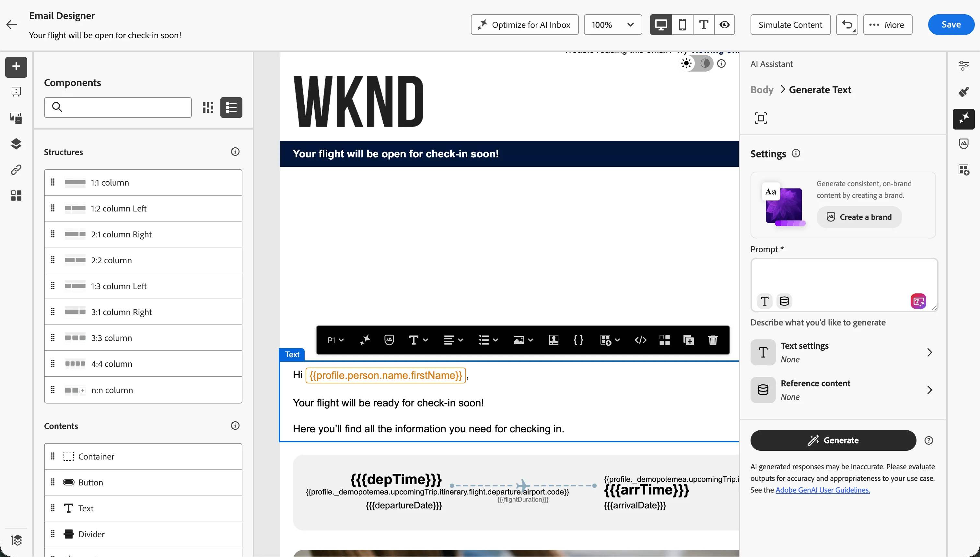Open the content structure tree icon
Image resolution: width=980 pixels, height=557 pixels.
(16, 91)
